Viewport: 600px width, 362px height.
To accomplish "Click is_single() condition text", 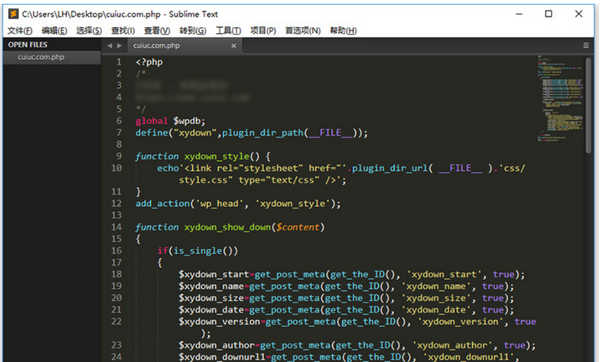I will [205, 251].
